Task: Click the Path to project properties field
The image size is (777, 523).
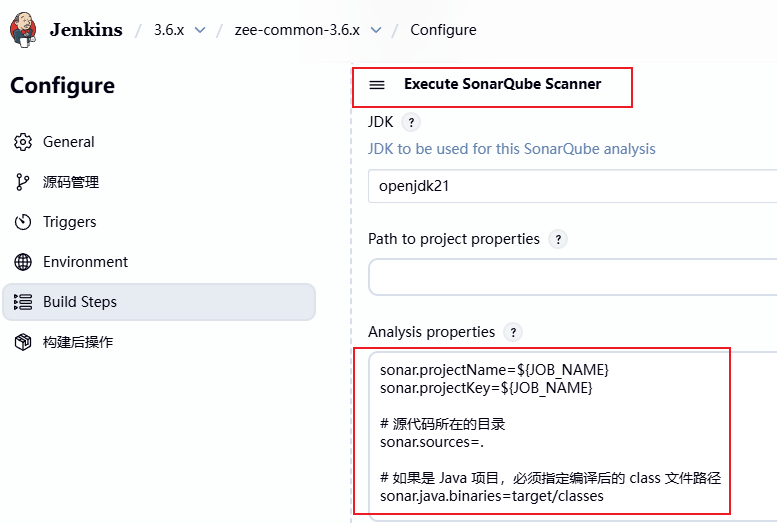Action: pos(570,277)
